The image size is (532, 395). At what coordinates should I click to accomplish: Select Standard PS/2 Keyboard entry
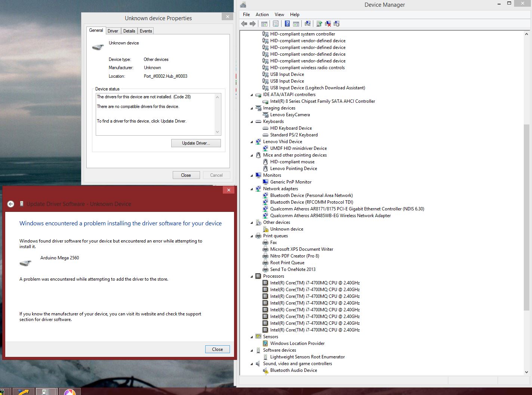tap(294, 135)
